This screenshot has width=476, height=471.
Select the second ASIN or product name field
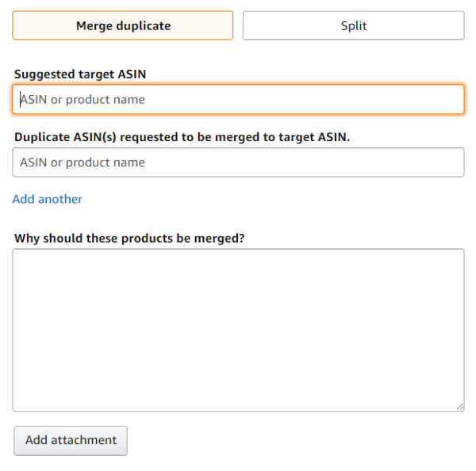click(238, 163)
